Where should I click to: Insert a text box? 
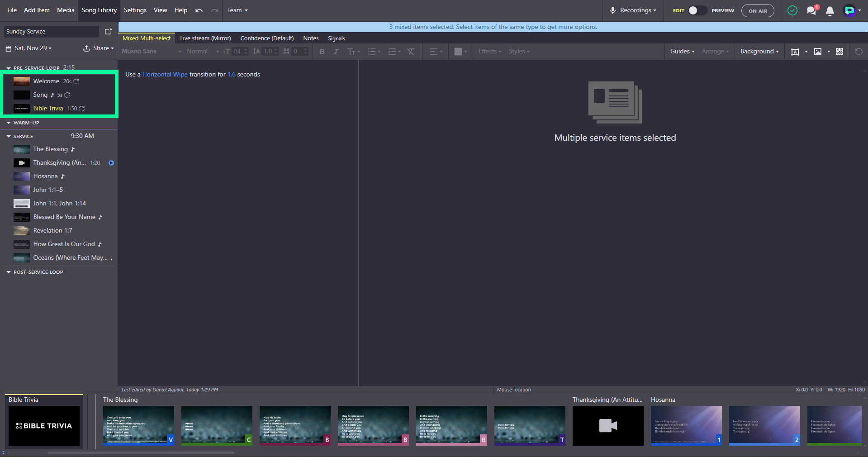[x=795, y=52]
